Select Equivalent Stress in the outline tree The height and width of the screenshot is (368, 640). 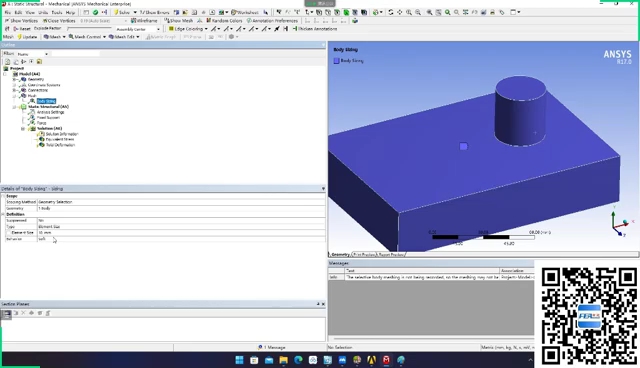click(60, 139)
